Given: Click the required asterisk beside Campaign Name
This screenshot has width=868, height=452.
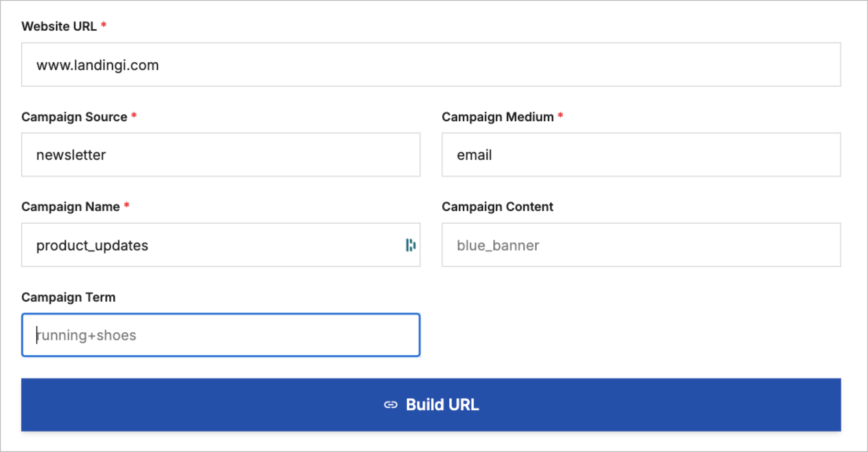Looking at the screenshot, I should pos(127,206).
